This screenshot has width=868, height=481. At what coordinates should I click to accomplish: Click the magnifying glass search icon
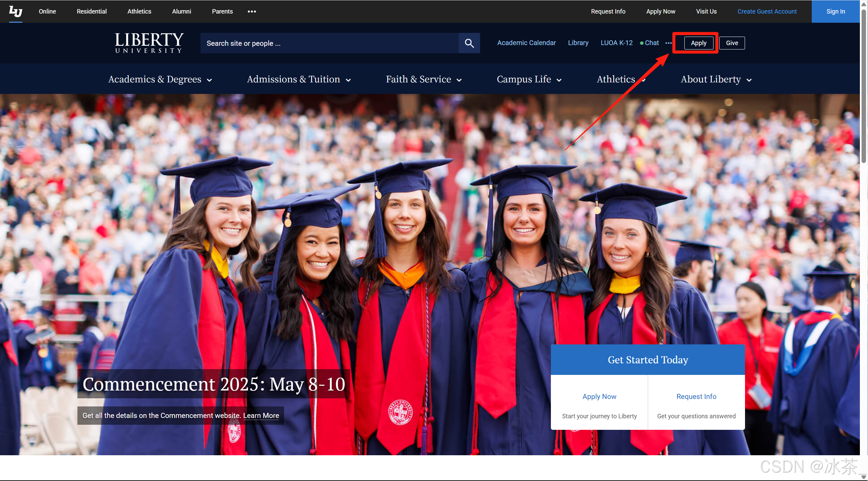469,43
